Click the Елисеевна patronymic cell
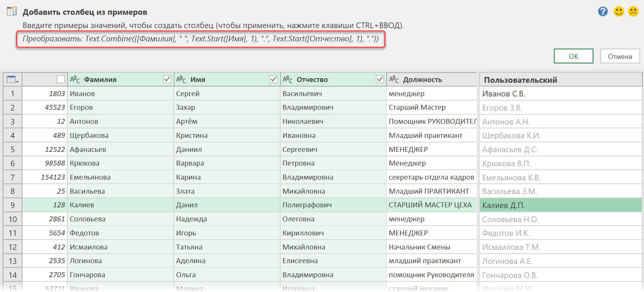The height and width of the screenshot is (292, 644). (333, 261)
